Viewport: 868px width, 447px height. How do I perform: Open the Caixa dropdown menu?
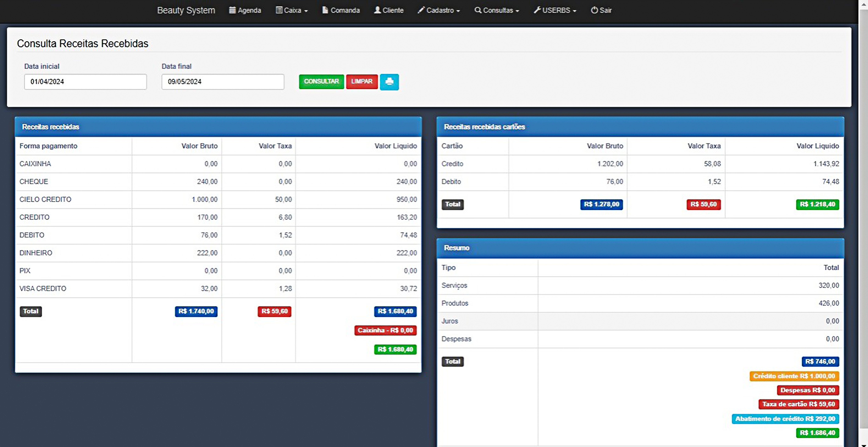coord(292,10)
